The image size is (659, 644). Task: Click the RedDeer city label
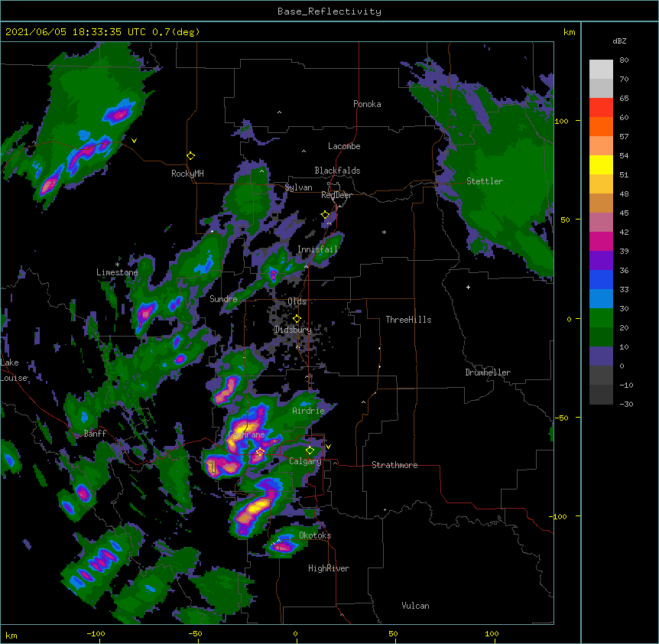coord(336,195)
